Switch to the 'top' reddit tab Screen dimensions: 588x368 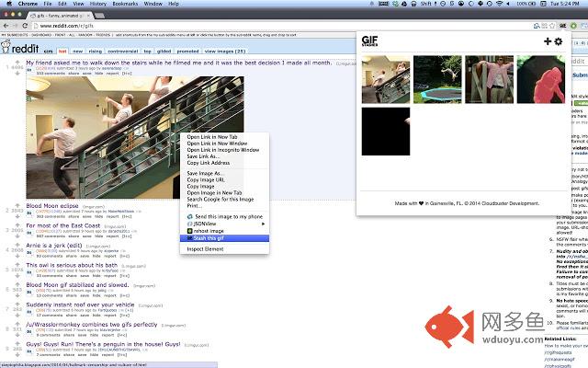click(x=147, y=52)
